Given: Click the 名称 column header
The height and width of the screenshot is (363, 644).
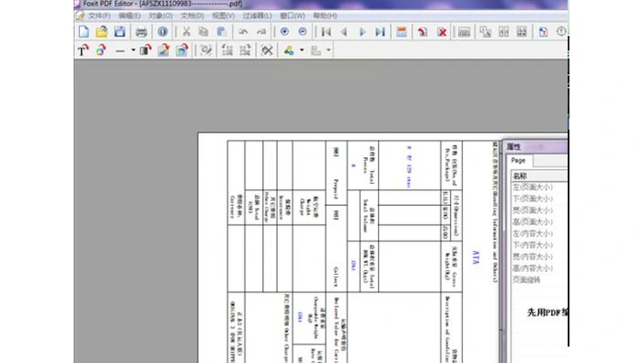Looking at the screenshot, I should [x=539, y=176].
